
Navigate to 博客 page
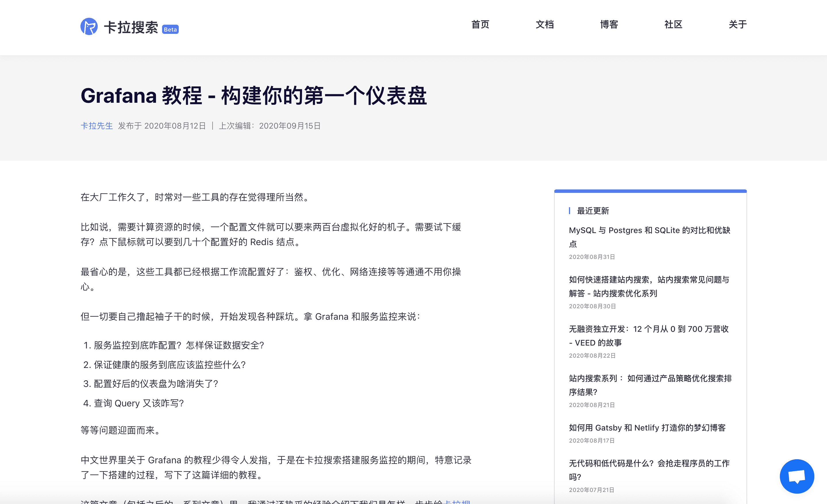[x=609, y=24]
